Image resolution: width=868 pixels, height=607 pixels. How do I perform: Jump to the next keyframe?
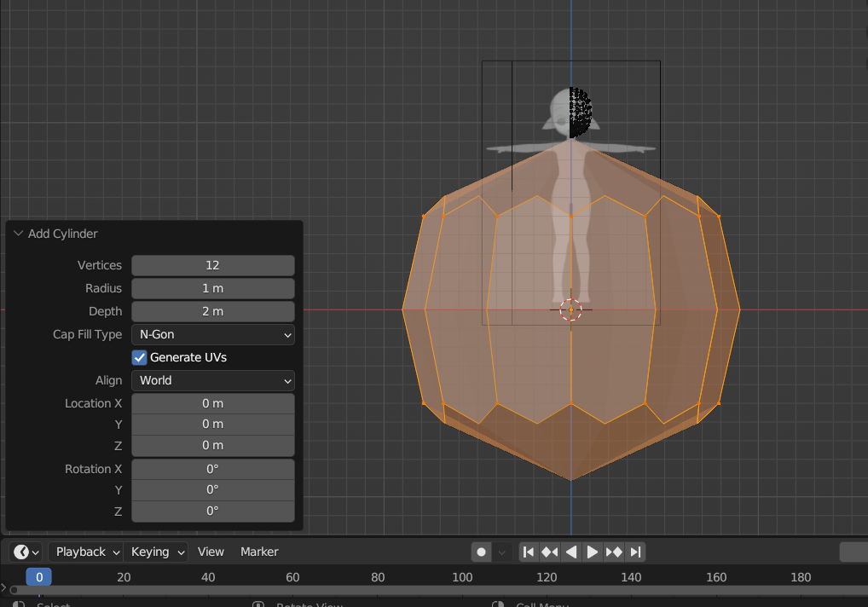(x=614, y=552)
